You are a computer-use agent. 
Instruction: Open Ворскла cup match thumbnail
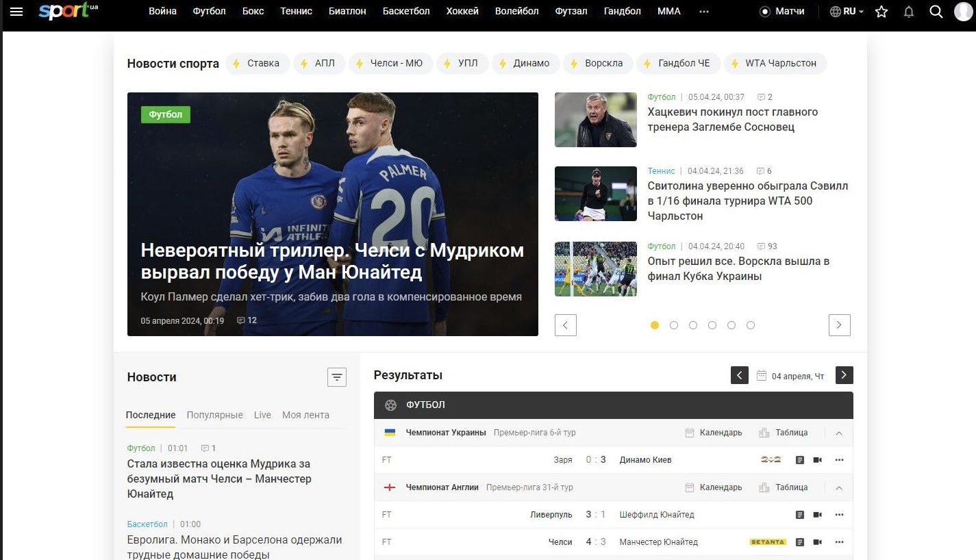pos(596,269)
